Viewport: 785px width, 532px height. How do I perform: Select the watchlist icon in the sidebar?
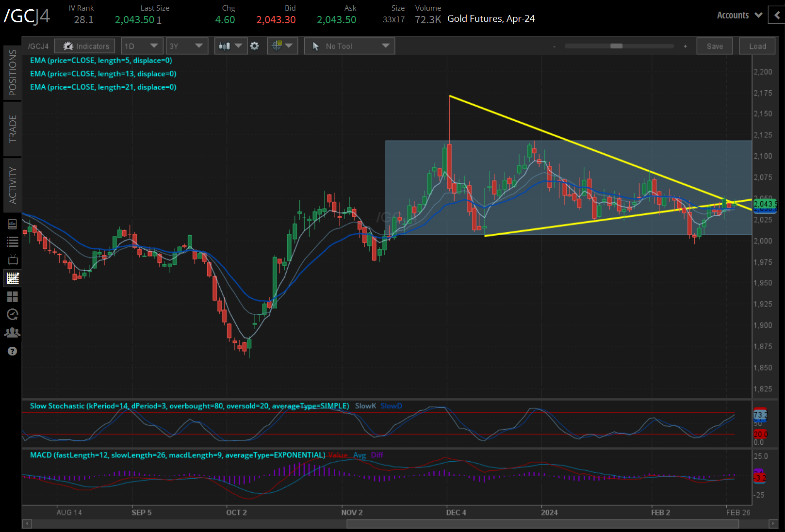[12, 241]
